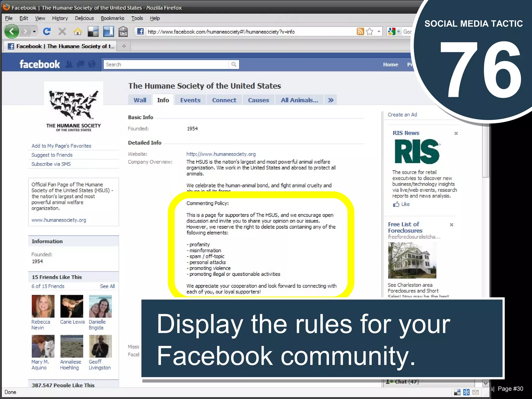Open the View menu

click(40, 18)
